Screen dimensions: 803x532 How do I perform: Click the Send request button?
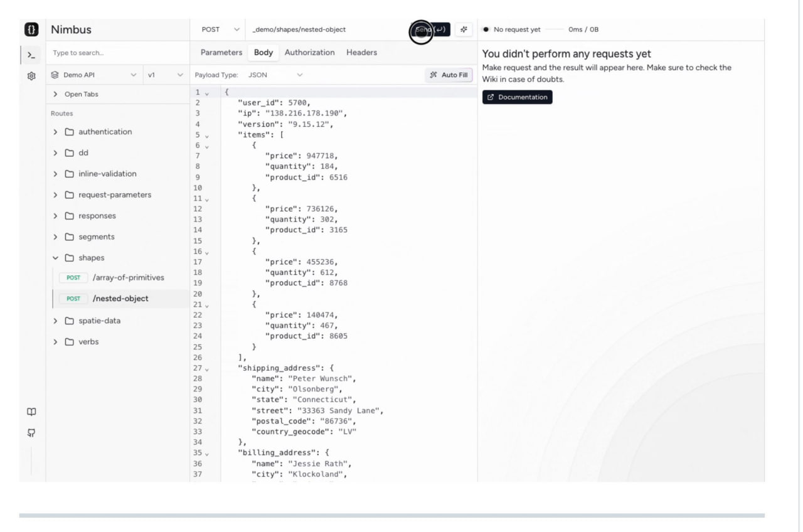[430, 29]
